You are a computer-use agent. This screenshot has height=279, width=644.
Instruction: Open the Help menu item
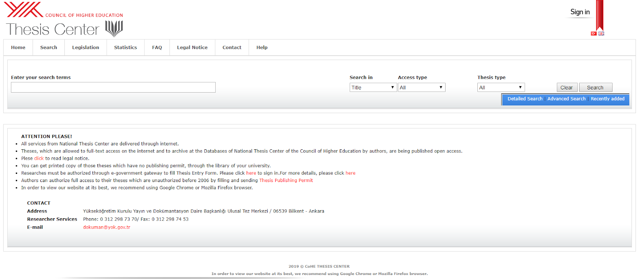coord(262,48)
